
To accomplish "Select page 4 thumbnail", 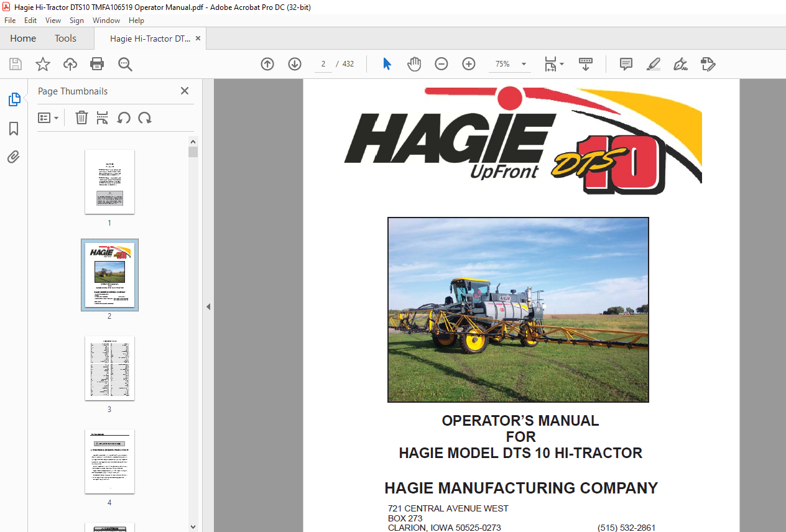I will click(x=109, y=461).
